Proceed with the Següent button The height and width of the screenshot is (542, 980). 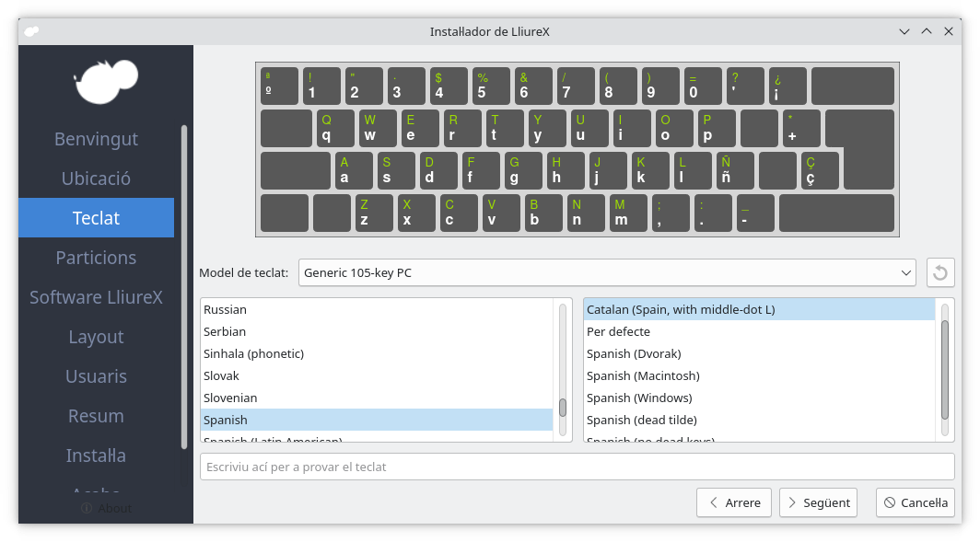pyautogui.click(x=817, y=502)
